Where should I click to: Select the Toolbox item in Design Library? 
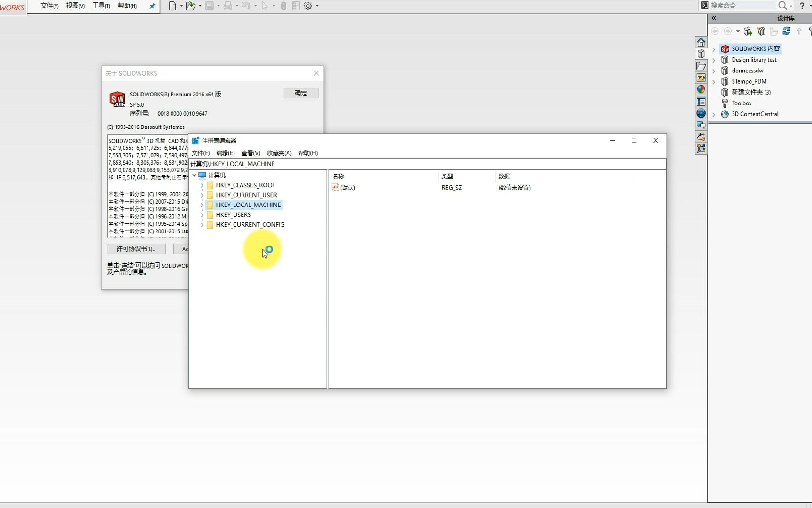[742, 103]
